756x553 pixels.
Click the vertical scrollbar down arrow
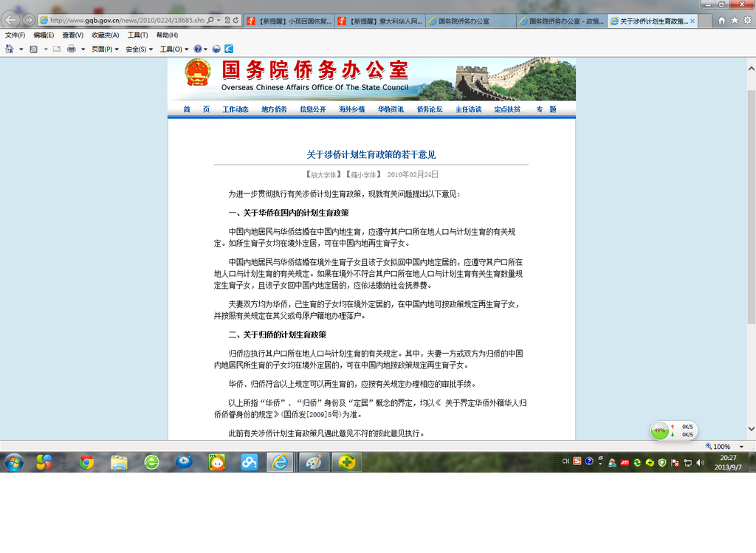point(751,429)
